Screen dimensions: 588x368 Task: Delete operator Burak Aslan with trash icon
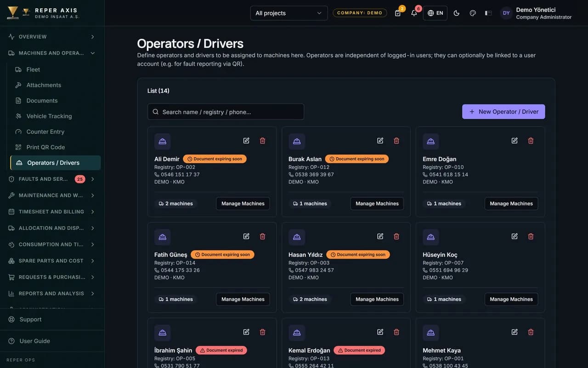[x=396, y=141]
